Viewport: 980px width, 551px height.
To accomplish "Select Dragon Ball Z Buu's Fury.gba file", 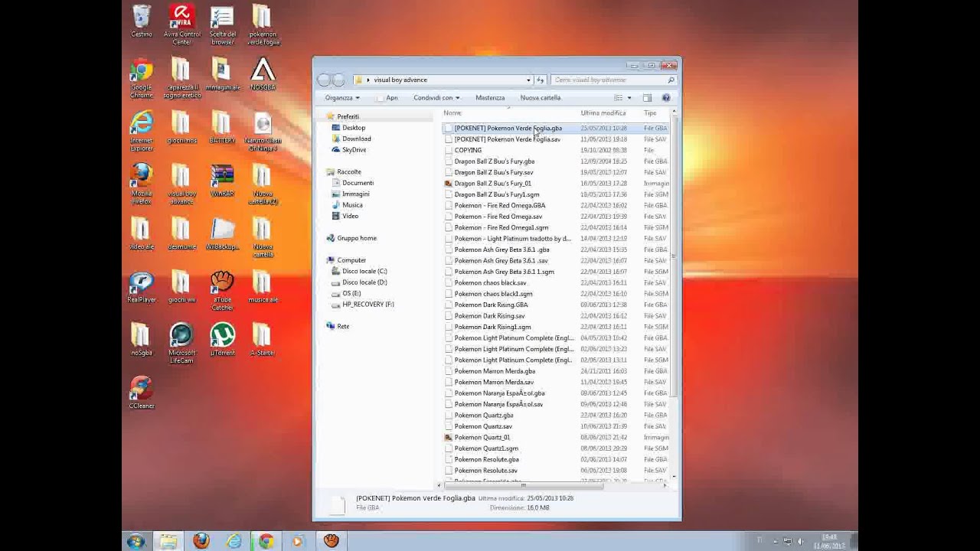I will tap(495, 161).
